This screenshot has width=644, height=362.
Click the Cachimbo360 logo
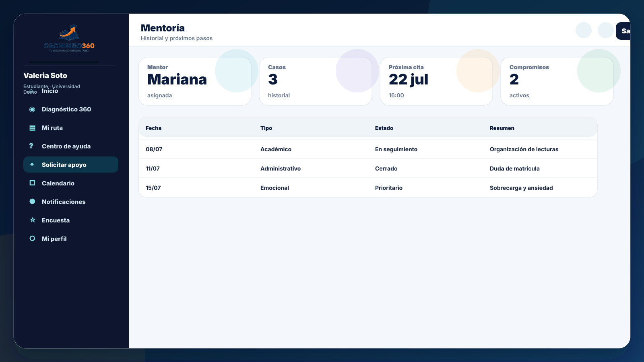click(69, 38)
